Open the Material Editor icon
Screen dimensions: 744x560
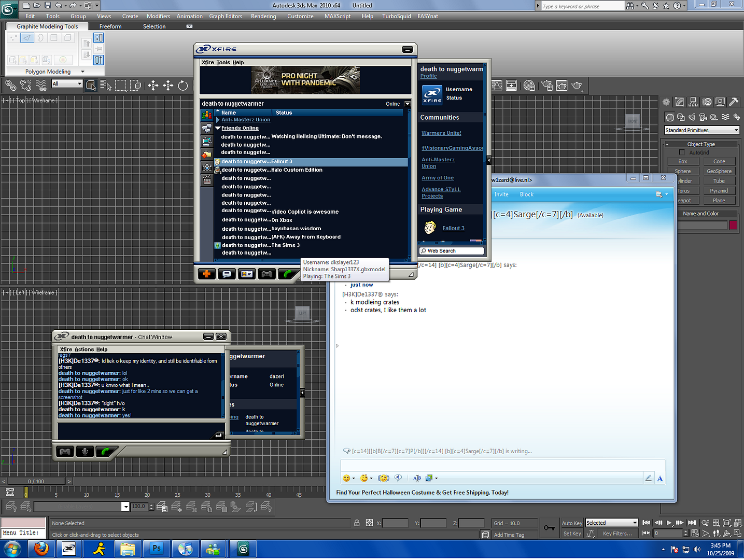tap(529, 85)
